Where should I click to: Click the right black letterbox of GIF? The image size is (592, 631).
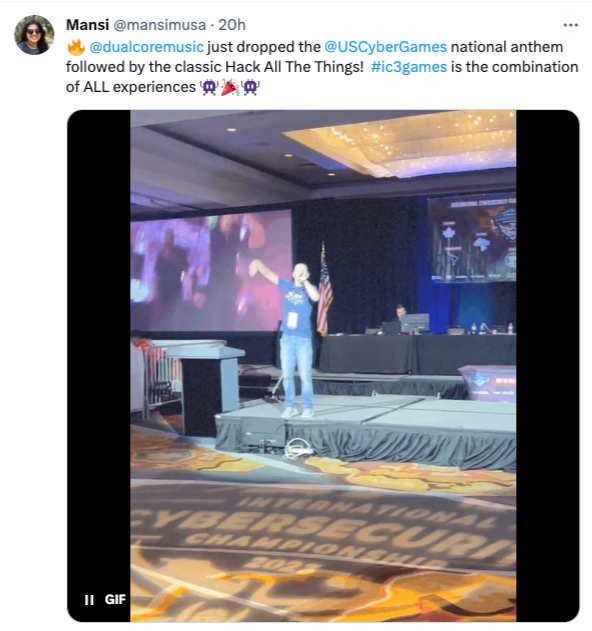click(x=547, y=365)
